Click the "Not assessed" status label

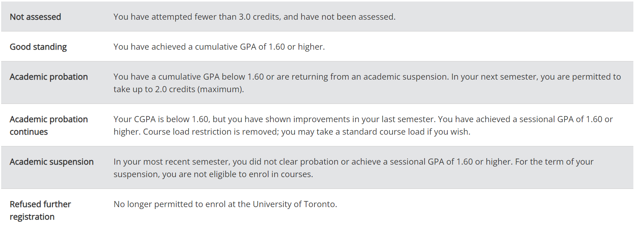[x=35, y=17]
